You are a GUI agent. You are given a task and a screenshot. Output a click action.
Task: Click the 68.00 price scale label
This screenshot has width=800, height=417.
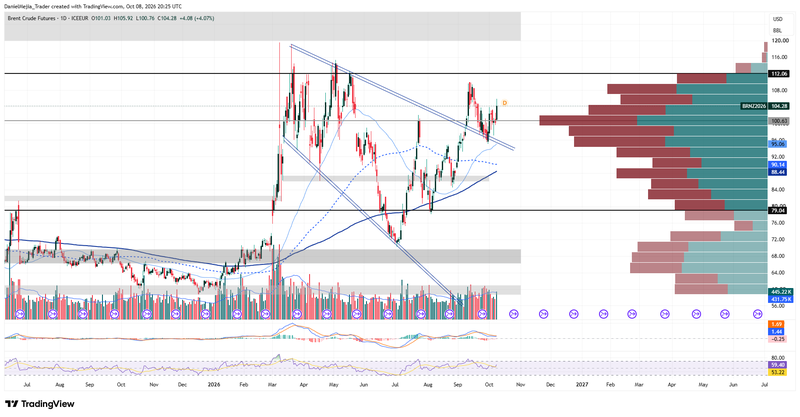click(x=779, y=256)
